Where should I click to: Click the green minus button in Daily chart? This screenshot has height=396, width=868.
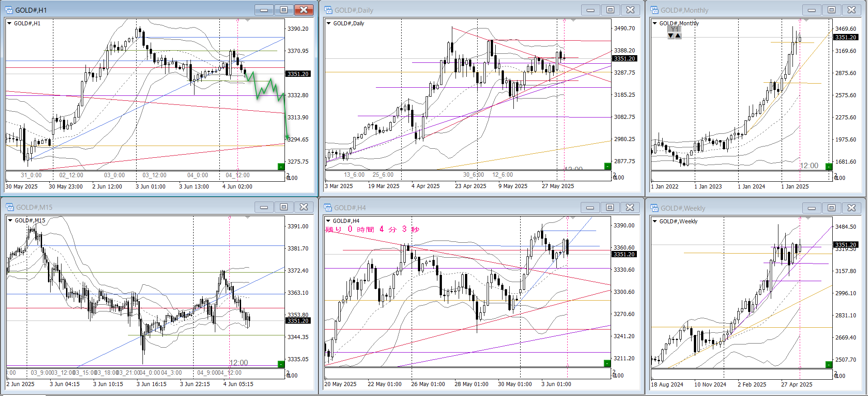(607, 166)
